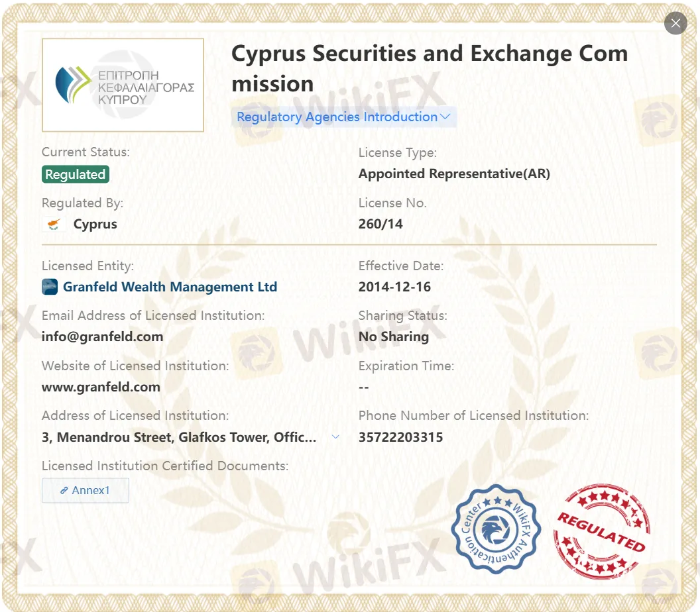The image size is (700, 612).
Task: Click the effective date 2014-12-16
Action: [394, 287]
